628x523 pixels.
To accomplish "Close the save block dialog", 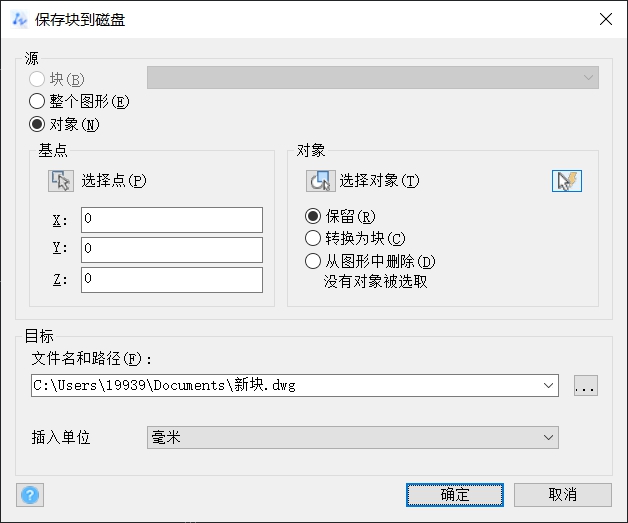I will [x=604, y=19].
